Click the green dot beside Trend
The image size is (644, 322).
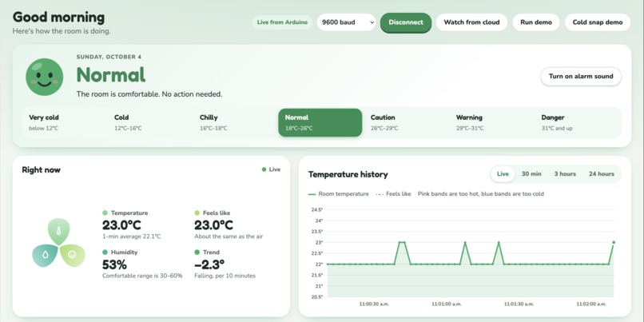point(197,252)
